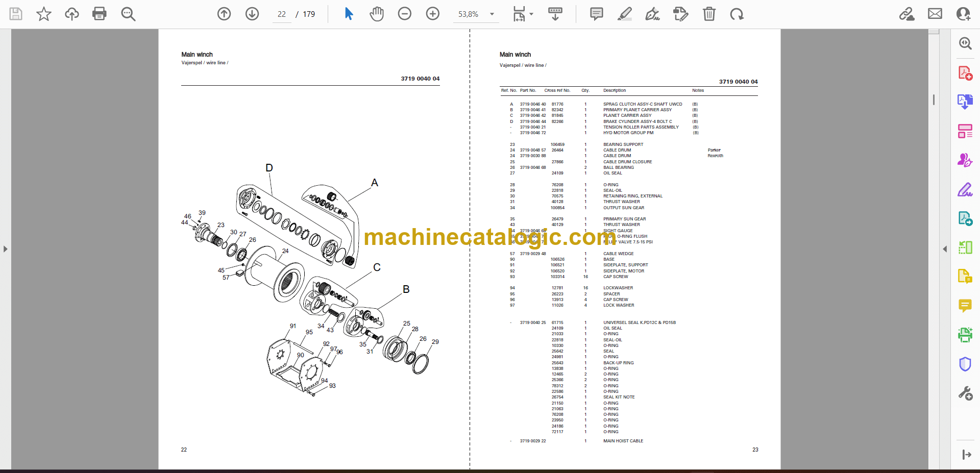The image size is (980, 473).
Task: Open the Protect shield sidebar tool
Action: click(965, 364)
